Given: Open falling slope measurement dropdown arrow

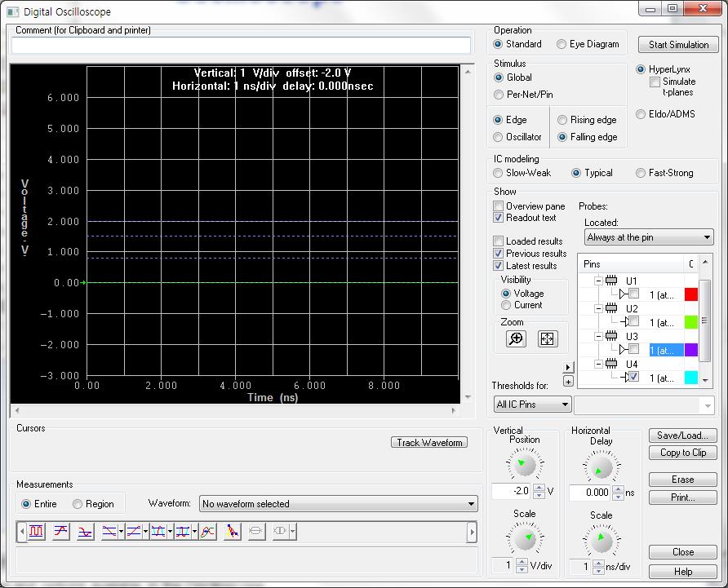Looking at the screenshot, I should [121, 532].
